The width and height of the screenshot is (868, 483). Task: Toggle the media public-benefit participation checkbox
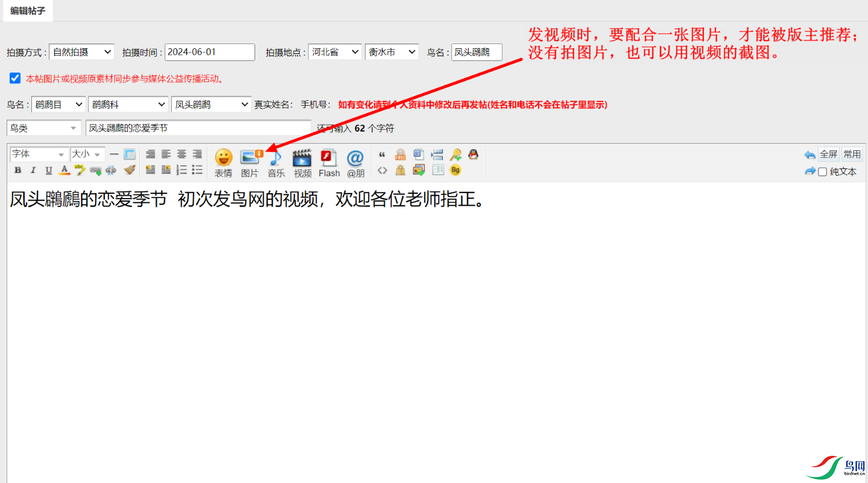tap(15, 78)
